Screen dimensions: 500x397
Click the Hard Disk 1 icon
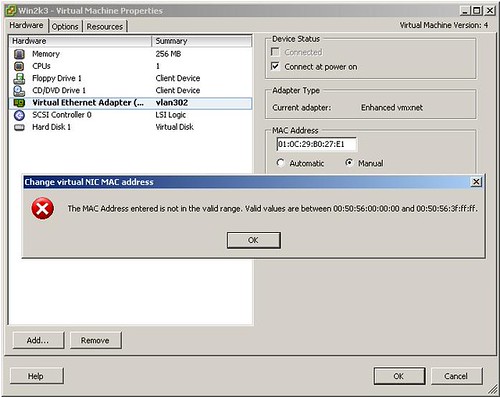19,127
